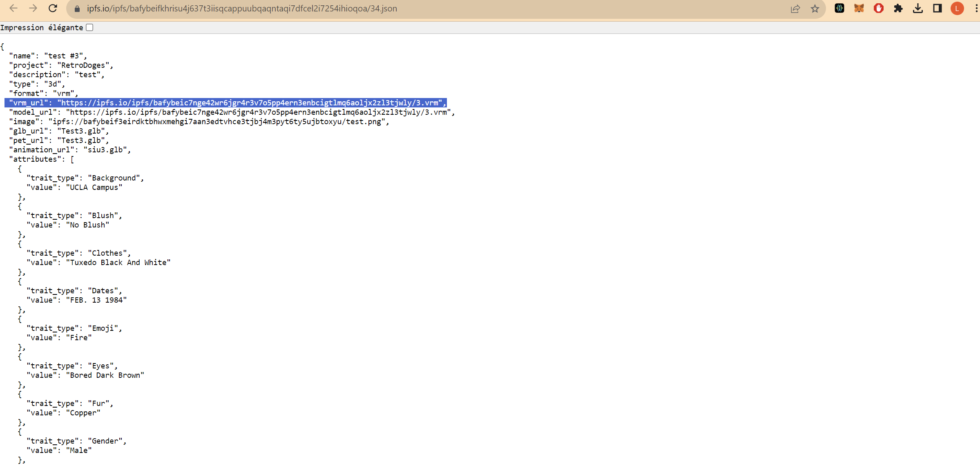Click the "description": "test" line

(x=57, y=75)
